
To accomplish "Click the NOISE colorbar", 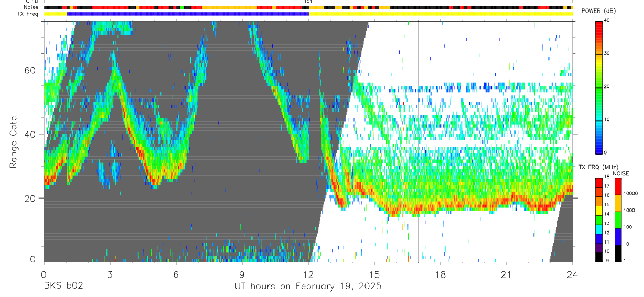I will 618,220.
